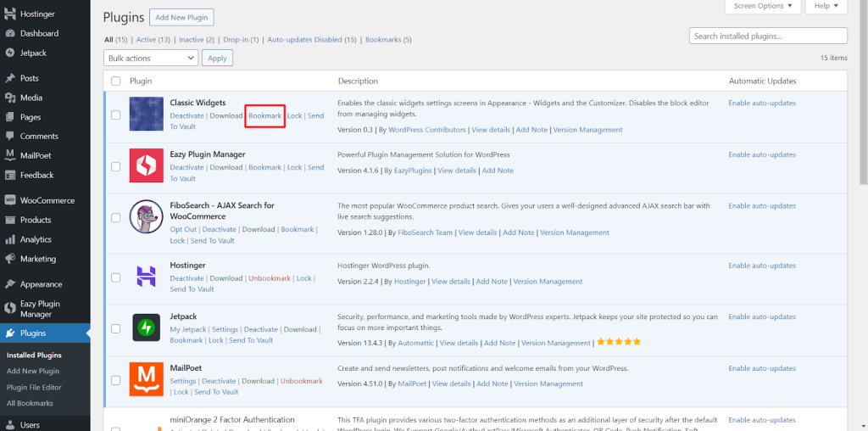Enable auto-updates for MailPoet
The width and height of the screenshot is (868, 431).
(x=762, y=368)
